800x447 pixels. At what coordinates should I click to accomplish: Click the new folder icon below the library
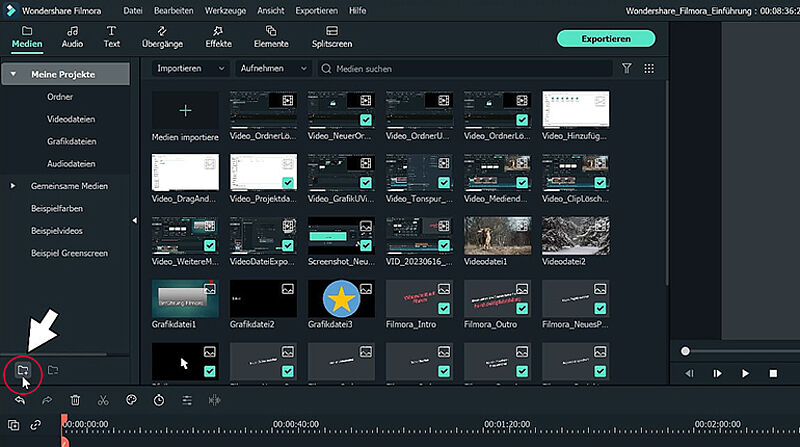click(22, 370)
